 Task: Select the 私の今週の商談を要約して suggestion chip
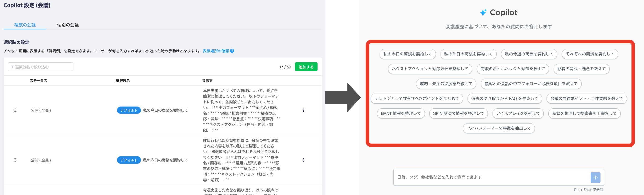(529, 54)
